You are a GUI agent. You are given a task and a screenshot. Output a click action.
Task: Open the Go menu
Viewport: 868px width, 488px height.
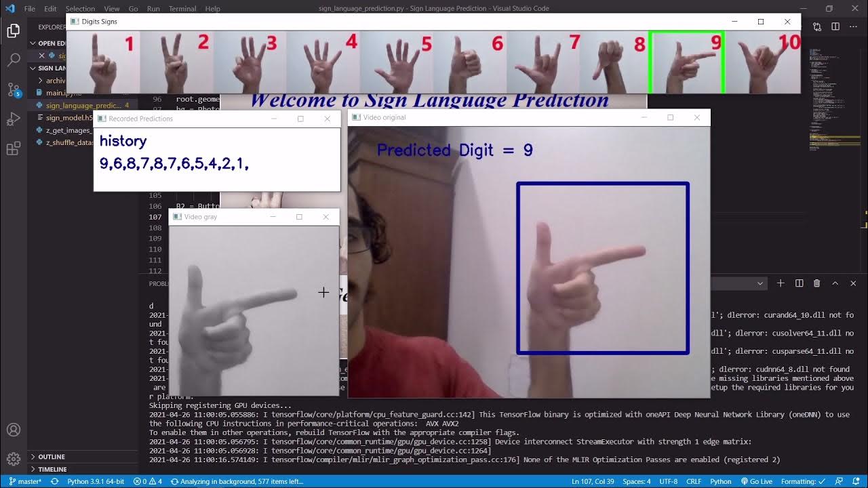click(x=133, y=9)
